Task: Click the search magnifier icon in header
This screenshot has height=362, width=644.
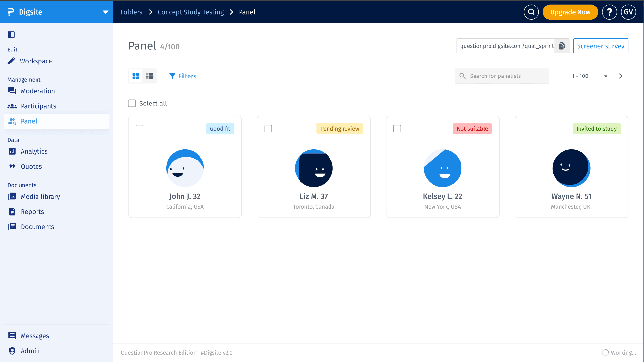Action: (x=531, y=12)
